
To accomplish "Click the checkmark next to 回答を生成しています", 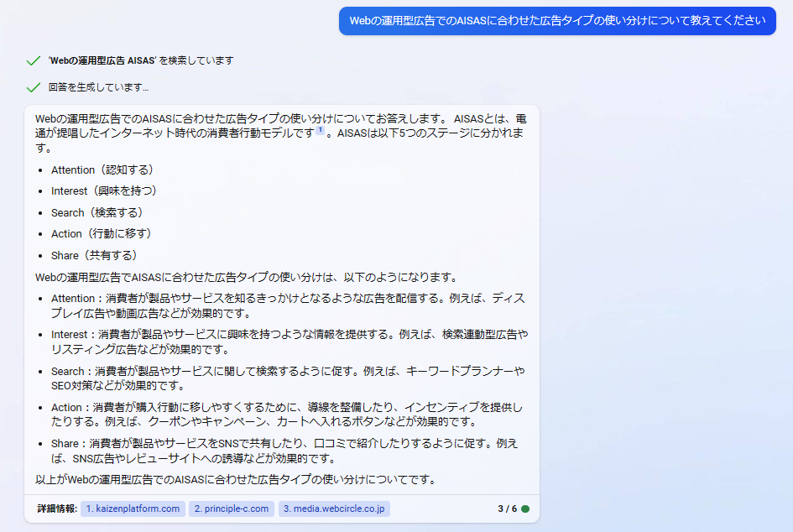I will [34, 87].
